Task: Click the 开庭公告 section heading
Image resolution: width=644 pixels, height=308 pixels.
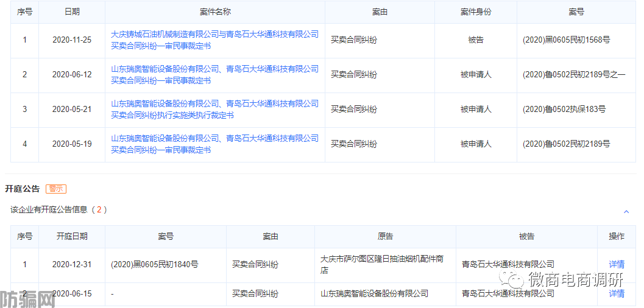Action: [22, 189]
